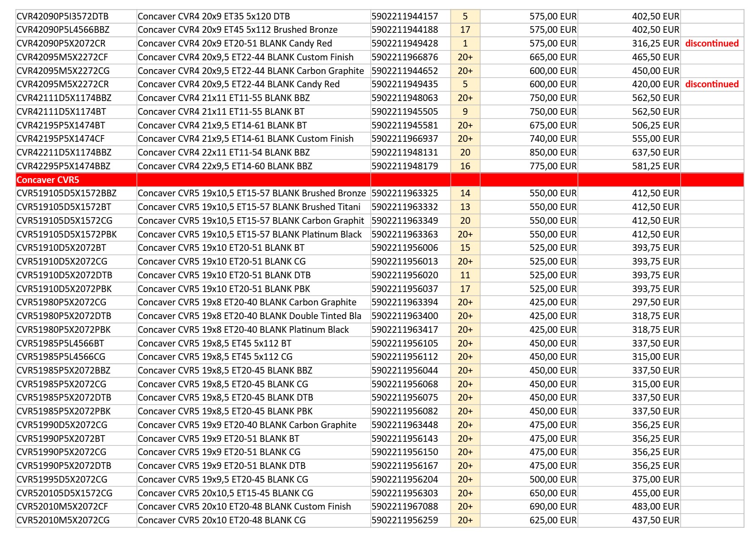
Task: Click barcode 5902211956150
Action: (405, 452)
